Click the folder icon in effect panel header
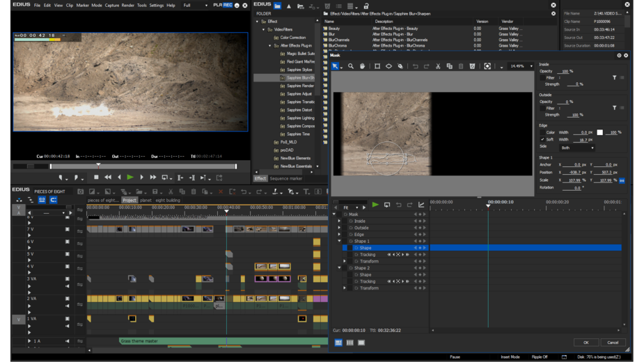This screenshot has width=644, height=362. [x=278, y=6]
